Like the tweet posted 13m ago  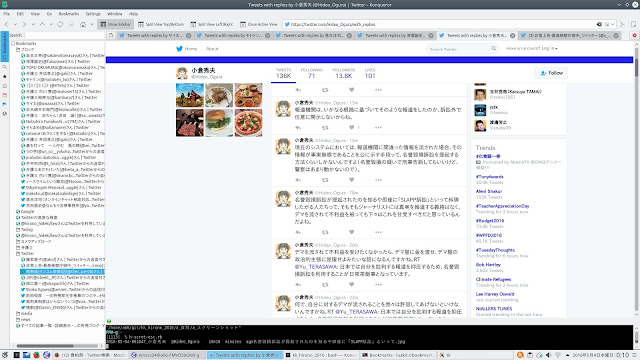351,127
